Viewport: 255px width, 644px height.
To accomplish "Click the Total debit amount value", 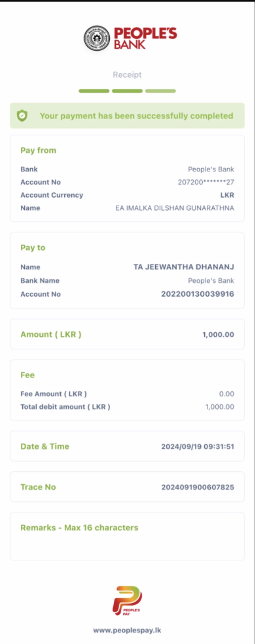I will (219, 407).
